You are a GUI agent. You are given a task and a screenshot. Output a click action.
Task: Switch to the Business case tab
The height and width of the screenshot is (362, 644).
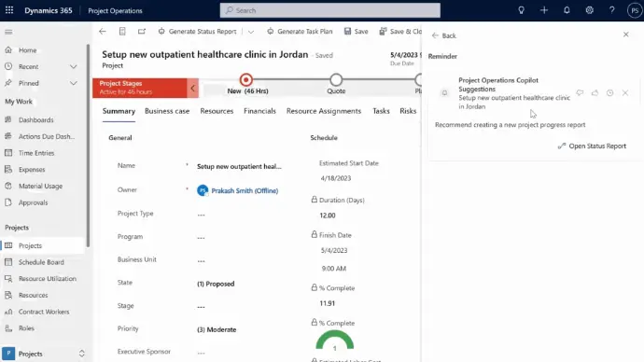point(167,111)
